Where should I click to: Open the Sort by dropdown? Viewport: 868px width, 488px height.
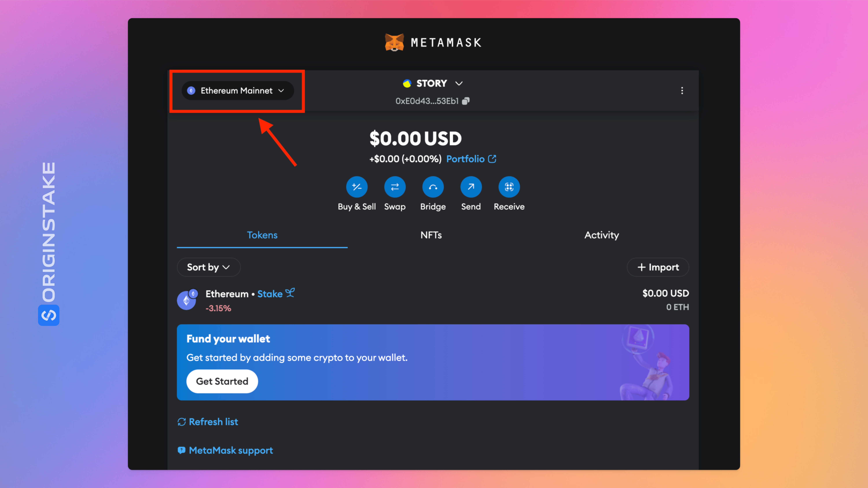pyautogui.click(x=209, y=267)
